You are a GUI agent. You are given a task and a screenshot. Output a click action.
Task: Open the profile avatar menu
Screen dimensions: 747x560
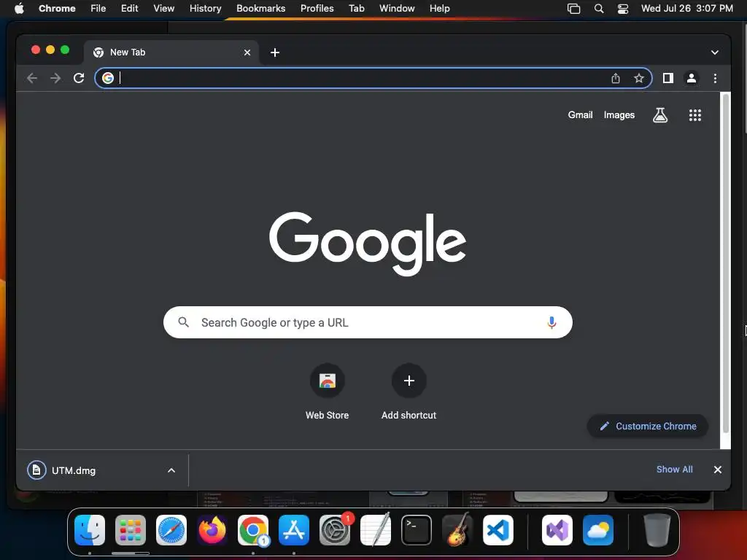692,78
